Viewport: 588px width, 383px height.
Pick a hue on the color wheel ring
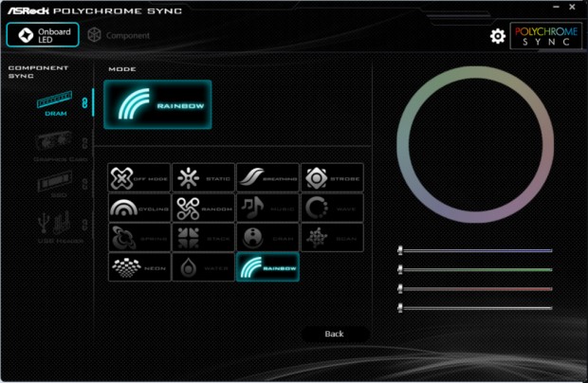point(475,73)
